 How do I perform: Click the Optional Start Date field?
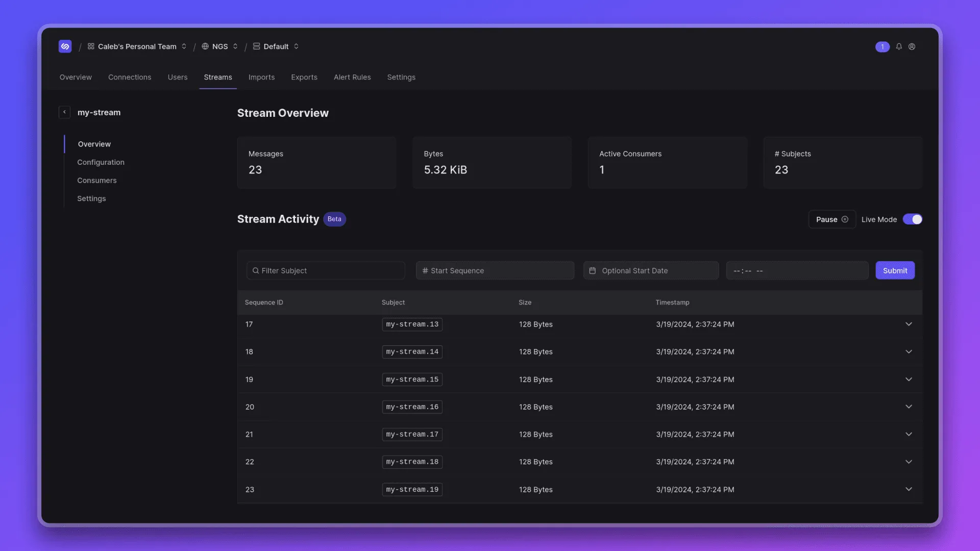click(650, 270)
